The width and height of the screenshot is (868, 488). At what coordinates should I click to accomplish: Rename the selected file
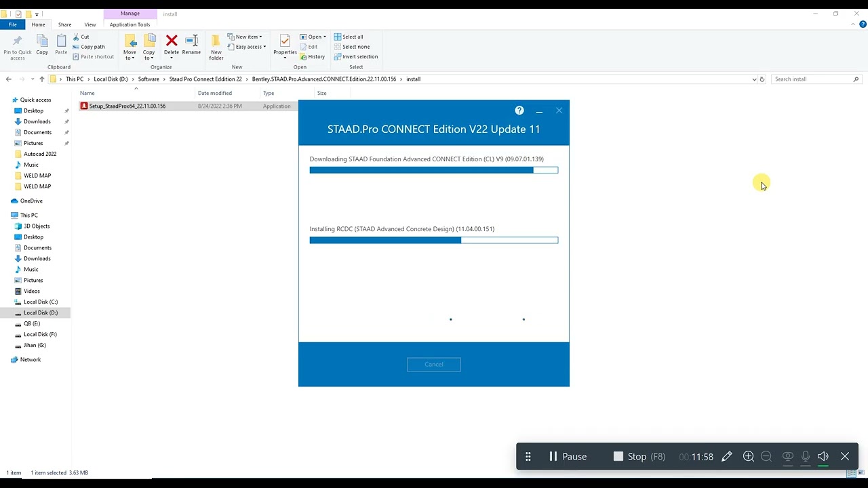191,45
